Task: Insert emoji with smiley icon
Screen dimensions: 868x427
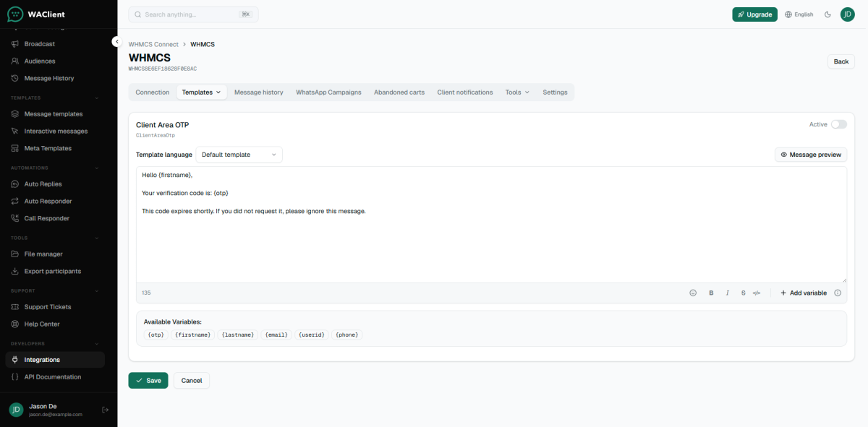Action: 693,293
